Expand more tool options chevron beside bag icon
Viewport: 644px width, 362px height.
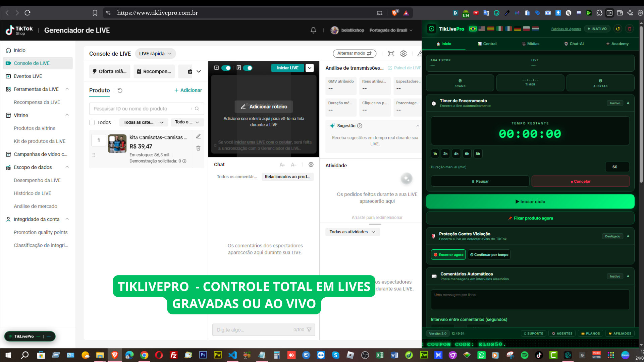tap(199, 71)
